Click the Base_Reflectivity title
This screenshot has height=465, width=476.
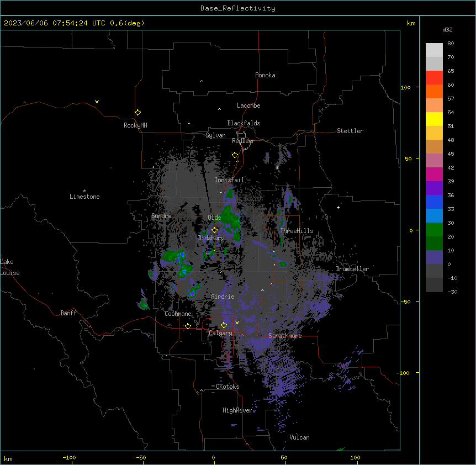tap(238, 8)
